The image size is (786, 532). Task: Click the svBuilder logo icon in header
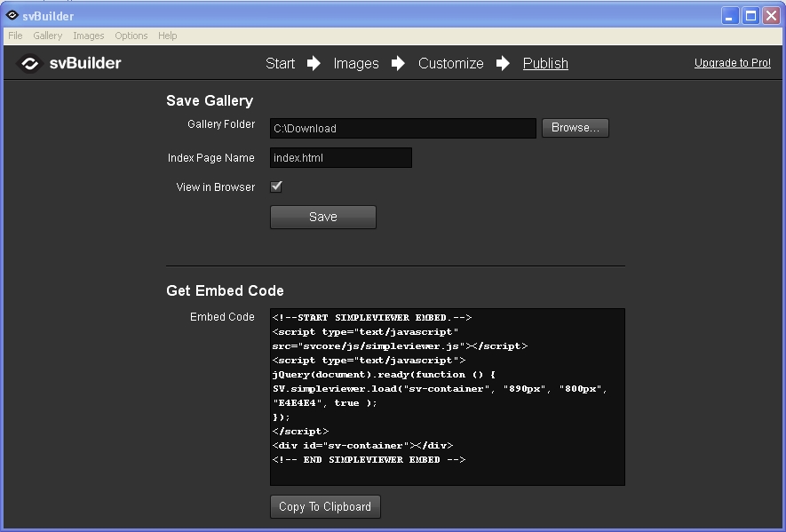tap(30, 63)
